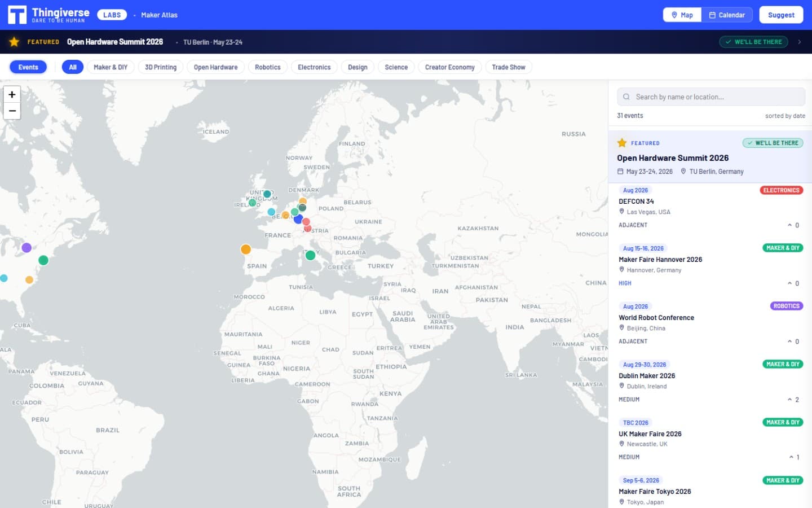Toggle the Open Hardware filter chip
The height and width of the screenshot is (508, 812).
click(215, 67)
